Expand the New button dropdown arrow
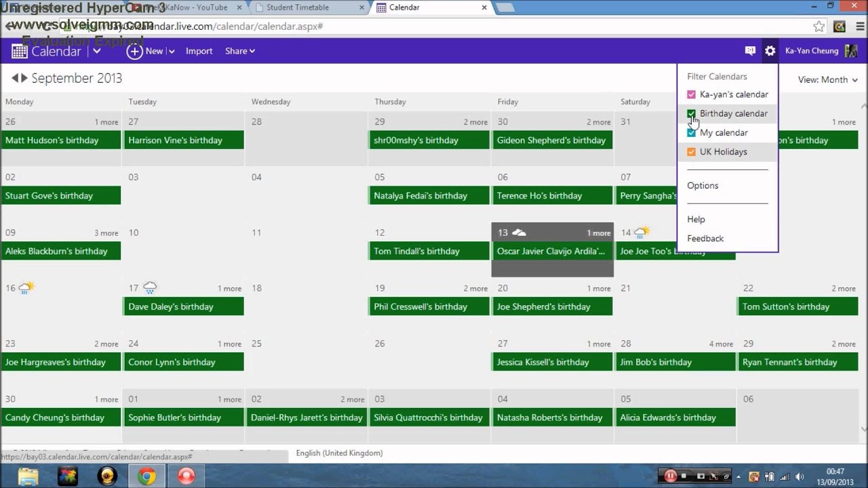This screenshot has width=868, height=488. click(x=171, y=50)
